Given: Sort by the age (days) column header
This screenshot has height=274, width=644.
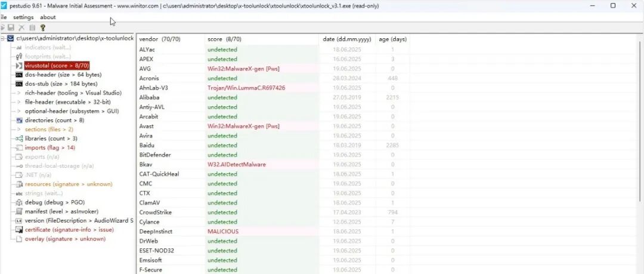Looking at the screenshot, I should 392,39.
